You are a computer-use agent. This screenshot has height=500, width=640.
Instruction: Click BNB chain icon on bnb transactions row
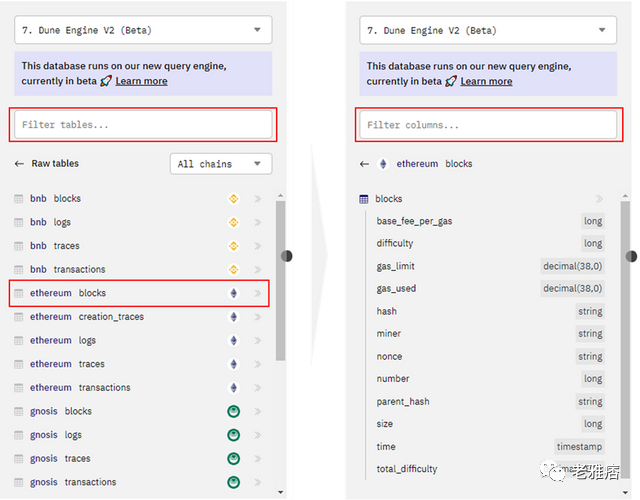click(233, 270)
